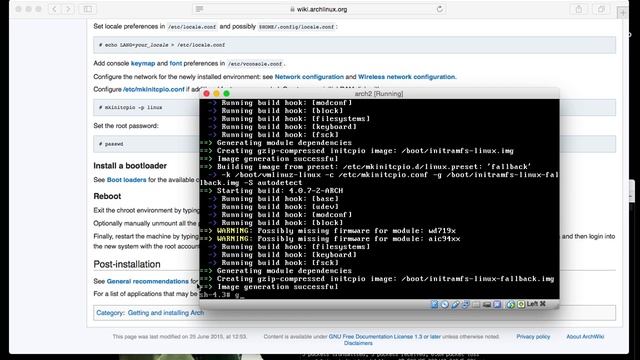The width and height of the screenshot is (640, 360).
Task: Open the General recommendations link
Action: 147,281
